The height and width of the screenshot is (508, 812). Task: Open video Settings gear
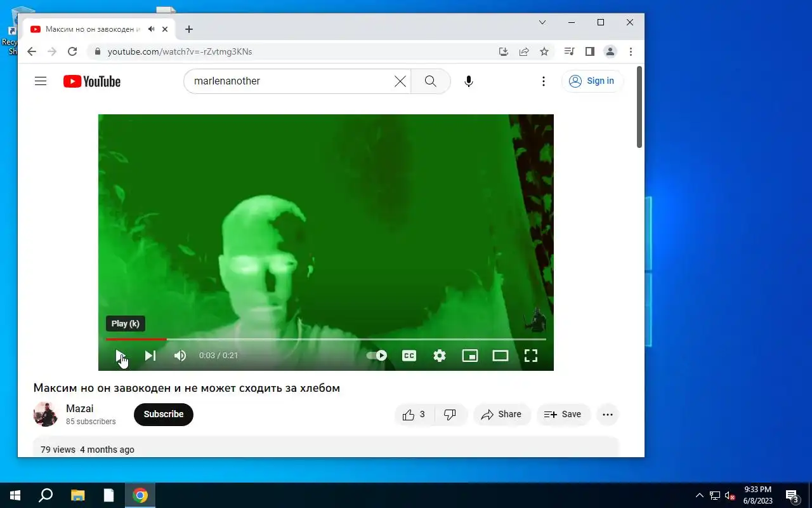(x=440, y=356)
